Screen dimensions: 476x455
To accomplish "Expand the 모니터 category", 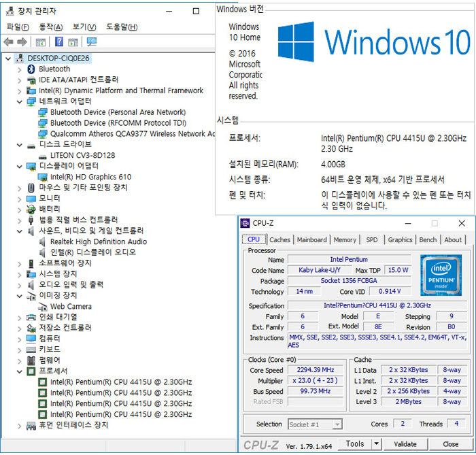I will point(20,199).
